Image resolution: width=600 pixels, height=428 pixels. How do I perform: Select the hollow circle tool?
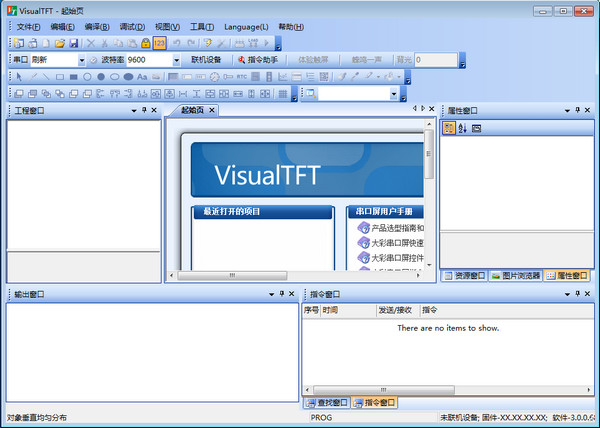[x=87, y=77]
